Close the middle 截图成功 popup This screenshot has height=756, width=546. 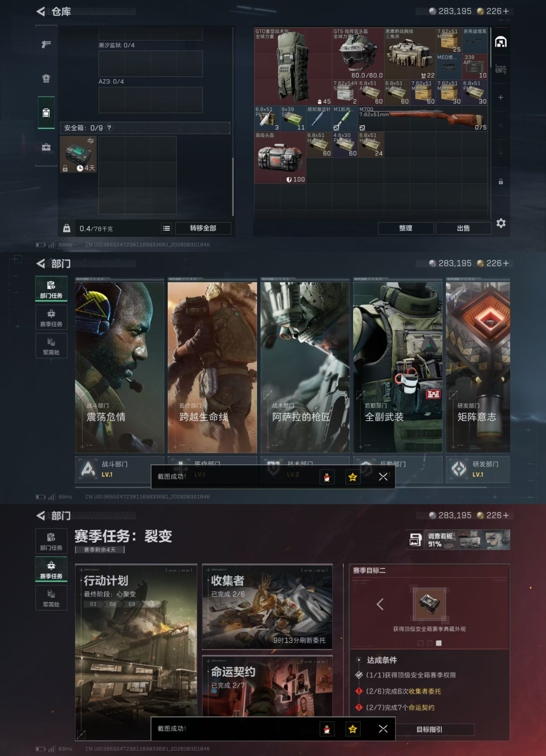[x=383, y=477]
